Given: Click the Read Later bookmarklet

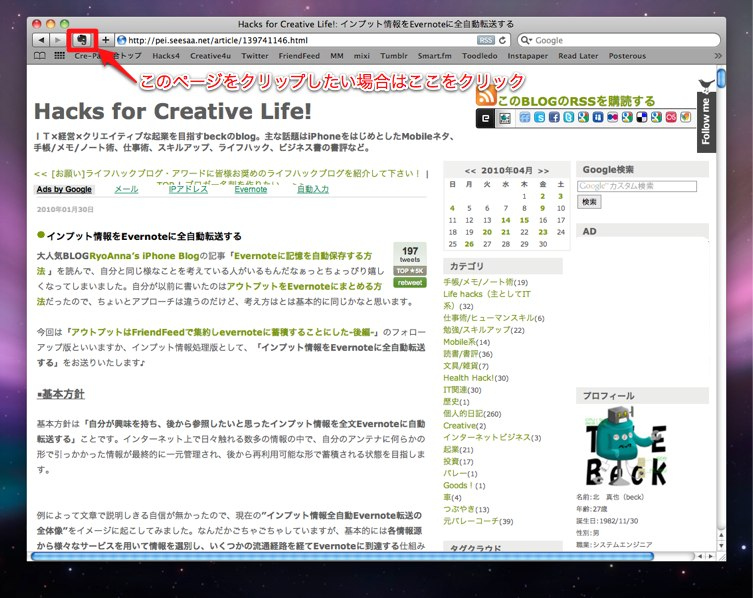Looking at the screenshot, I should 578,56.
